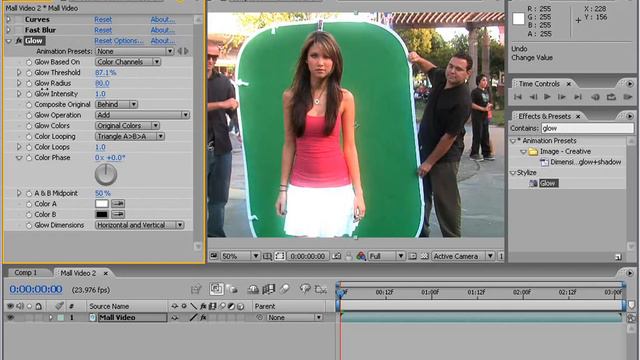Click the loop option icon

tap(611, 97)
